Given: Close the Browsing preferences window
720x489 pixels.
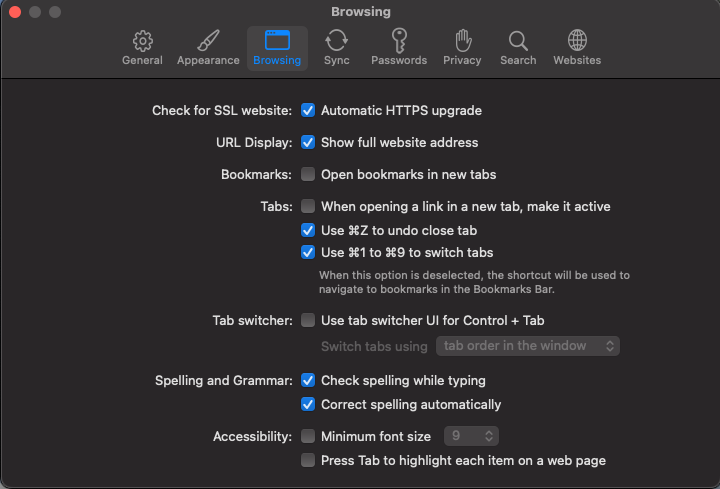Looking at the screenshot, I should pyautogui.click(x=14, y=12).
